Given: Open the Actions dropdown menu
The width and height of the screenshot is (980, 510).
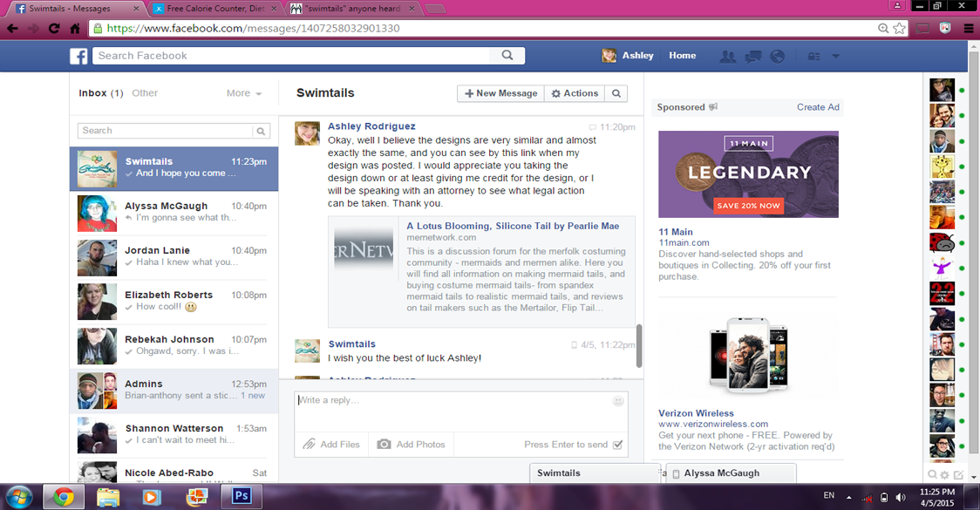Looking at the screenshot, I should [x=575, y=93].
